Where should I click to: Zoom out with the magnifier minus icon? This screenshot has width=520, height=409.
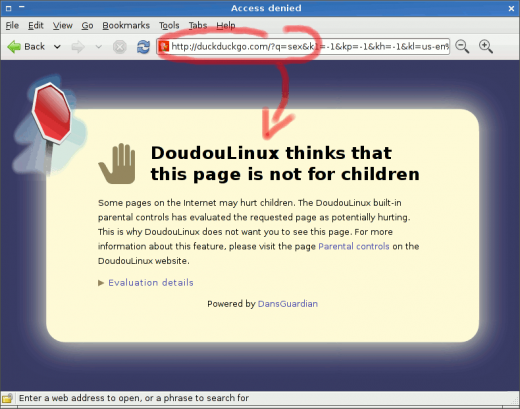pos(462,46)
